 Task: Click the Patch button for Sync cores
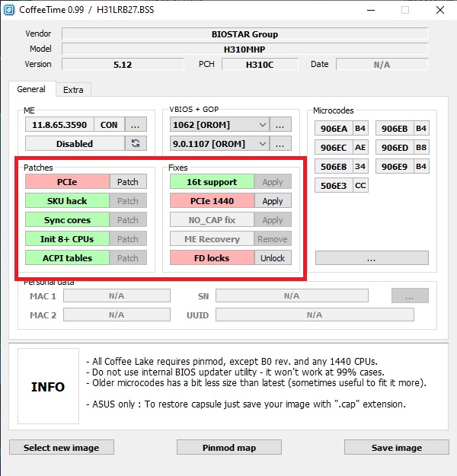tap(128, 220)
